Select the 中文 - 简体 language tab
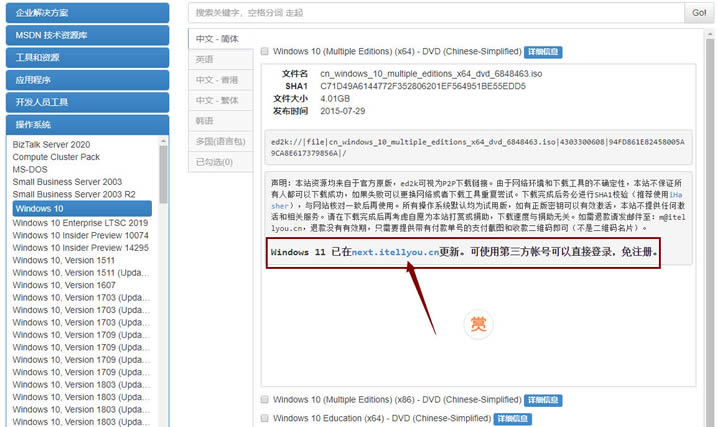The image size is (717, 427). [220, 39]
